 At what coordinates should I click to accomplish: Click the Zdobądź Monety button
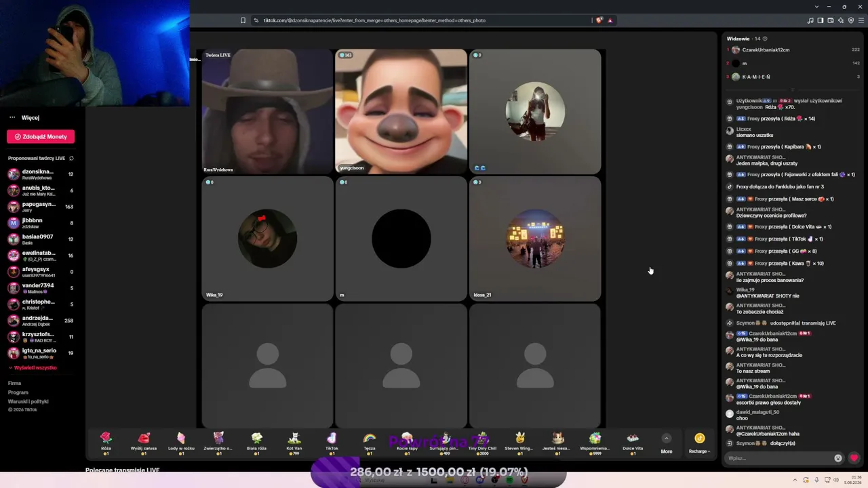pos(41,136)
